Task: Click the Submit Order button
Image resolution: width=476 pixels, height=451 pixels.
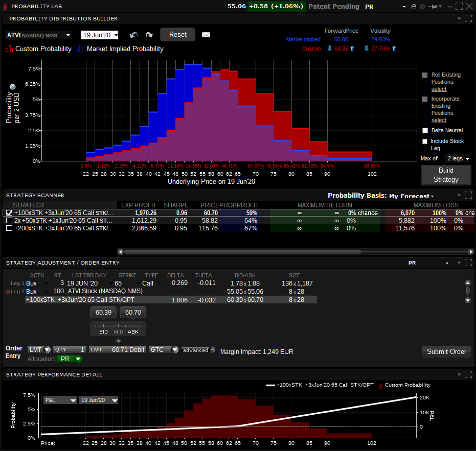Action: pyautogui.click(x=446, y=351)
